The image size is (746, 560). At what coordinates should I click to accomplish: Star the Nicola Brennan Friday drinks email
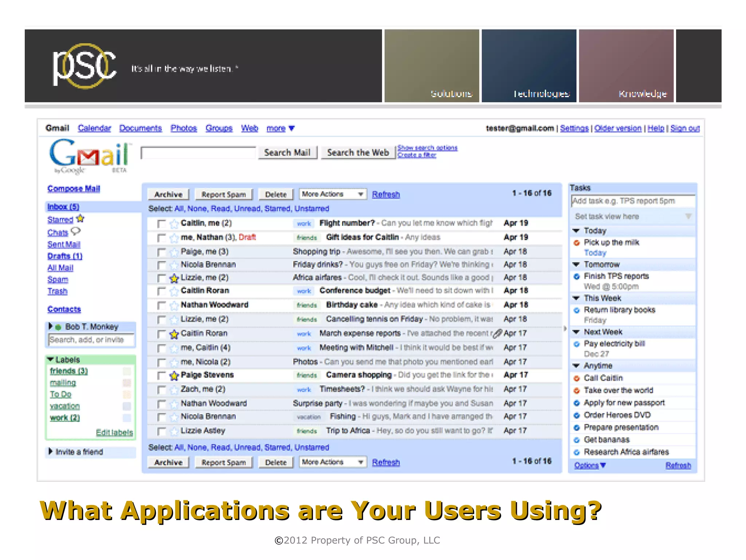click(174, 265)
